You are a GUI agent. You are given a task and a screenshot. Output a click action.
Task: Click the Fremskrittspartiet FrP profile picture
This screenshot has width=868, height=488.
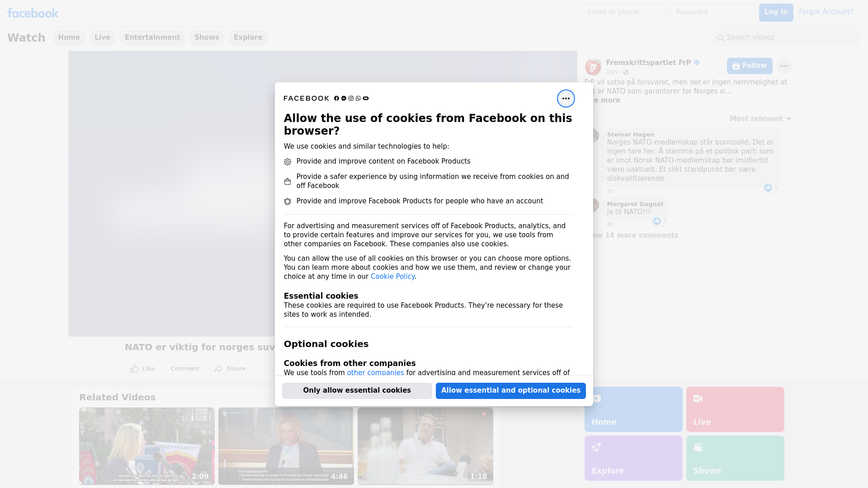(x=593, y=67)
